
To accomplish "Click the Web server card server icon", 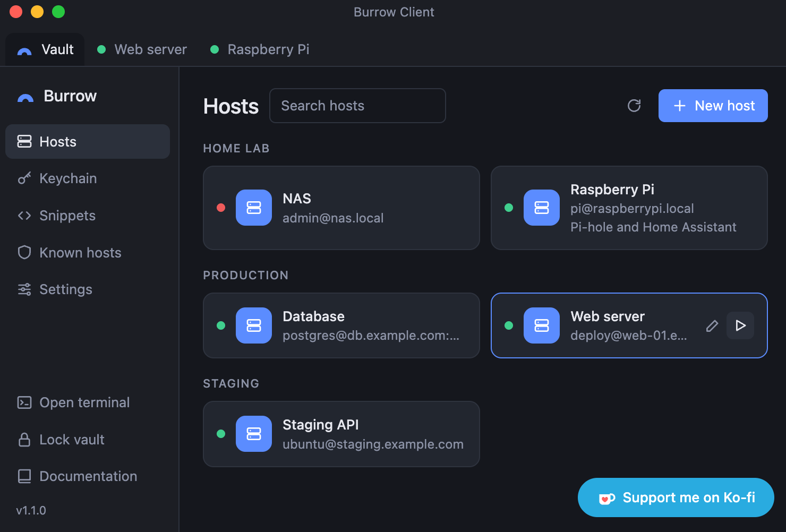I will tap(542, 325).
